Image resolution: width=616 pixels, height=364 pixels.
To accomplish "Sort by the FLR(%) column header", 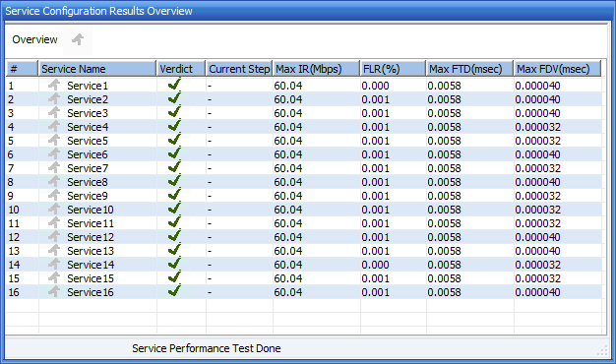I will (393, 69).
